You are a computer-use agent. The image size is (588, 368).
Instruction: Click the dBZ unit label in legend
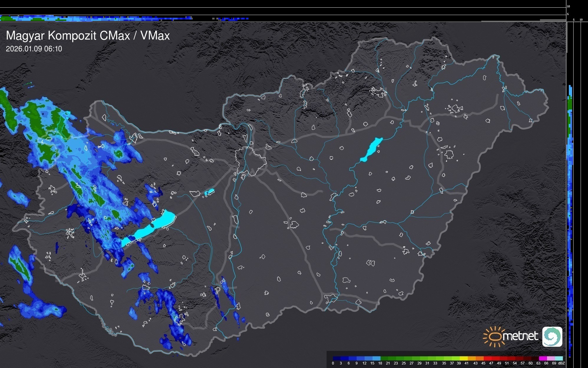[561, 363]
